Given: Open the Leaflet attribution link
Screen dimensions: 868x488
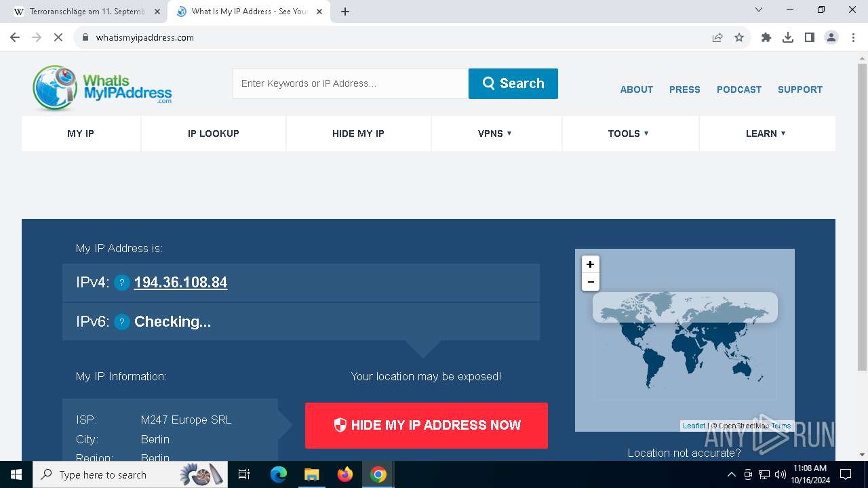Looking at the screenshot, I should pyautogui.click(x=694, y=426).
